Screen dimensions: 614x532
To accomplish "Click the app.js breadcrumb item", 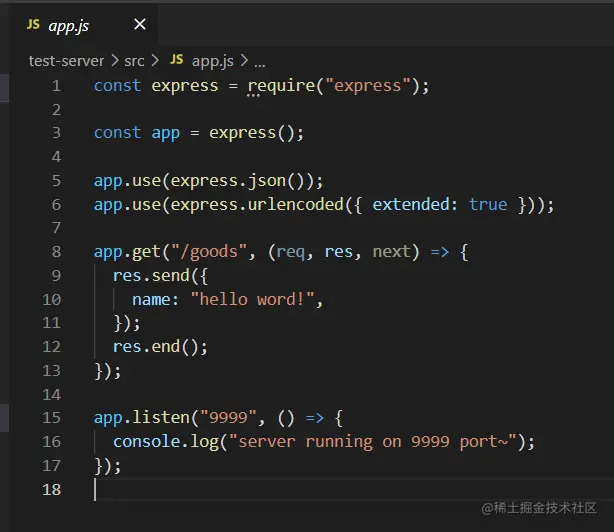I will point(213,61).
